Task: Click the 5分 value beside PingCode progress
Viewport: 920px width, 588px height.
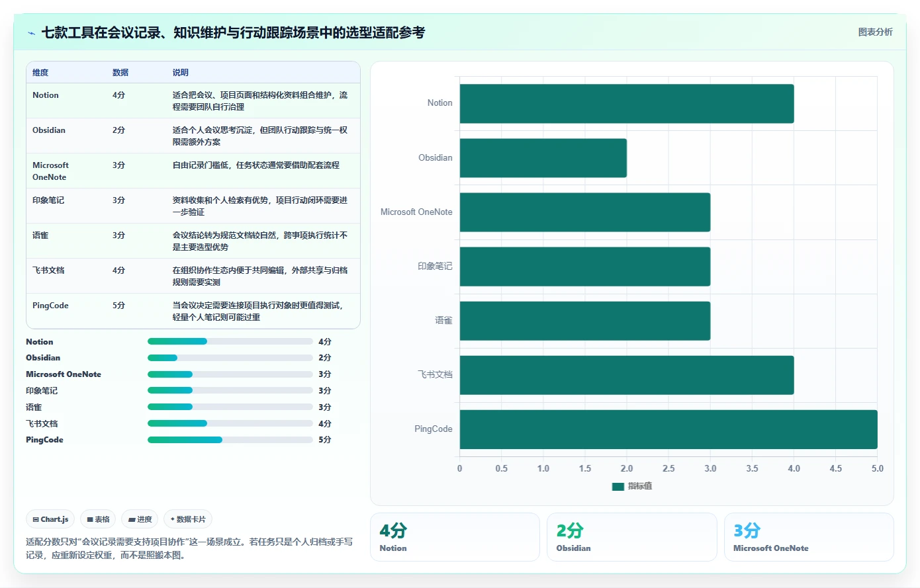Action: [x=324, y=440]
